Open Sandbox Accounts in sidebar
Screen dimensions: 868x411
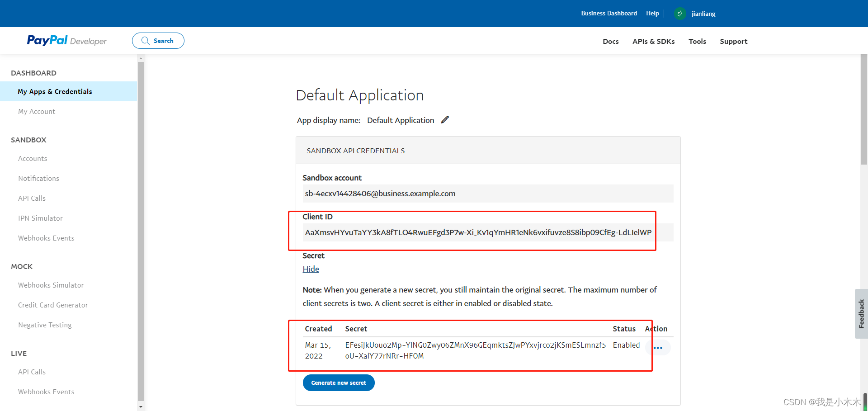(33, 159)
